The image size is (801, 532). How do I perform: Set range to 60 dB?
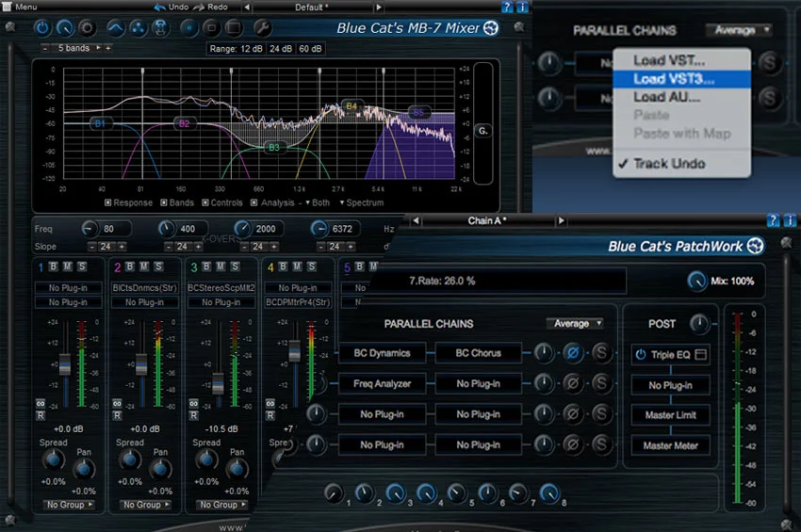coord(311,49)
